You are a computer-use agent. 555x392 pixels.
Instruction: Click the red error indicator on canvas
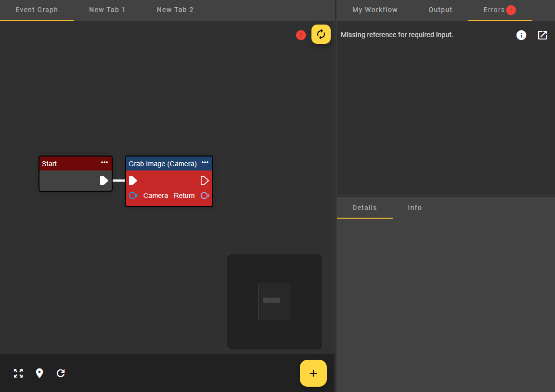click(x=301, y=35)
